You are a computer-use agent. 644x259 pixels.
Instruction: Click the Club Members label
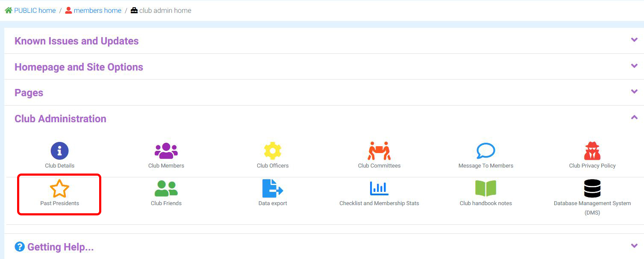pyautogui.click(x=166, y=166)
